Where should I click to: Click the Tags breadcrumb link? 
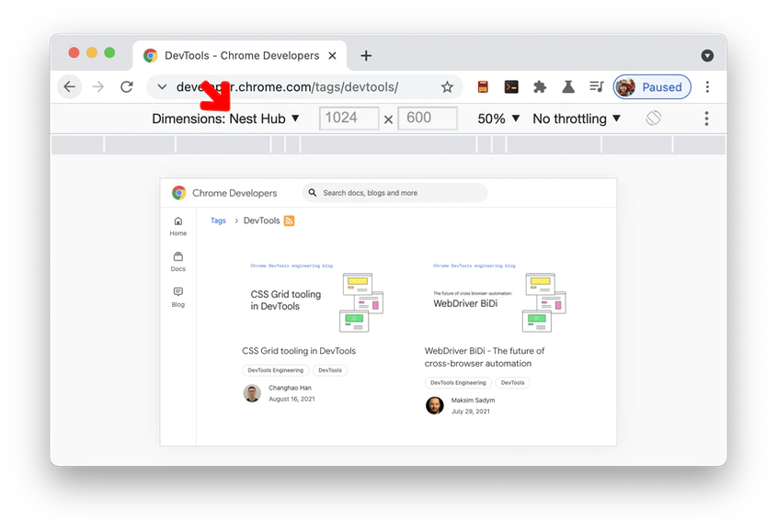(x=218, y=221)
